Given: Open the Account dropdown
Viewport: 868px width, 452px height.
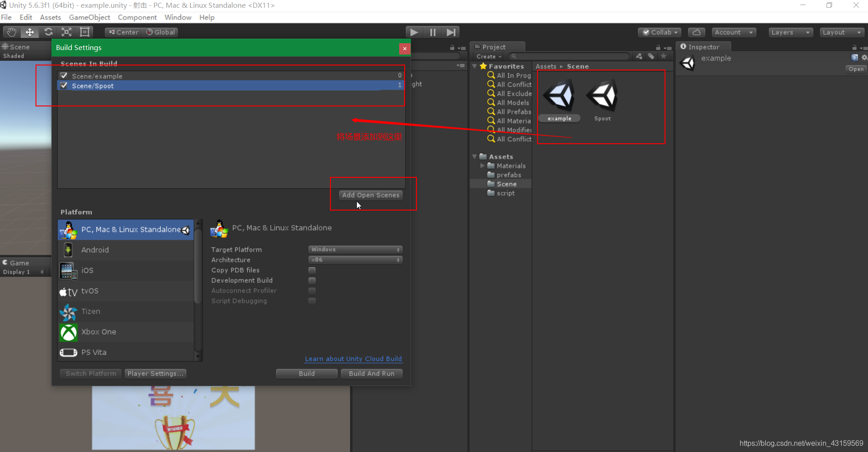Looking at the screenshot, I should 734,32.
